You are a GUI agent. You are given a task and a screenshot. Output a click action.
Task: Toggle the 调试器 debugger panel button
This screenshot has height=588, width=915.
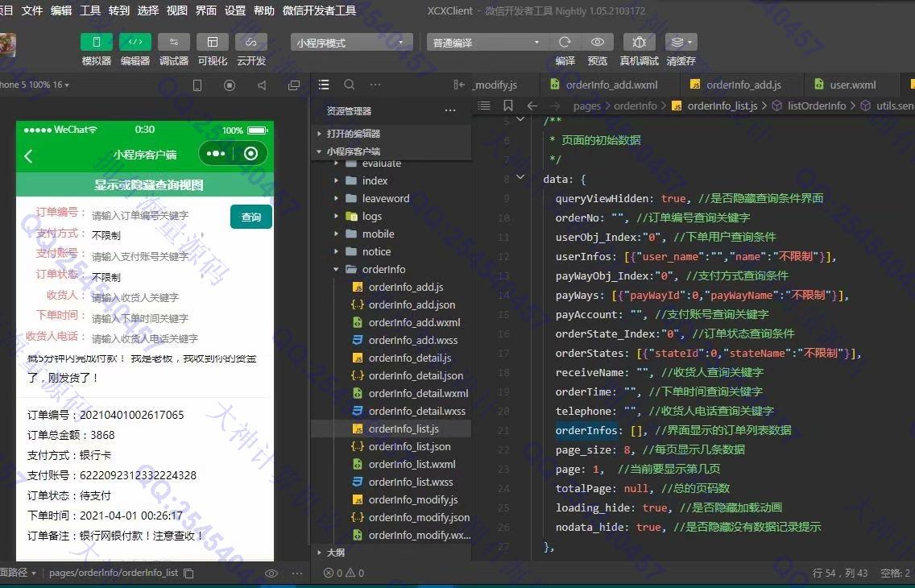tap(174, 42)
